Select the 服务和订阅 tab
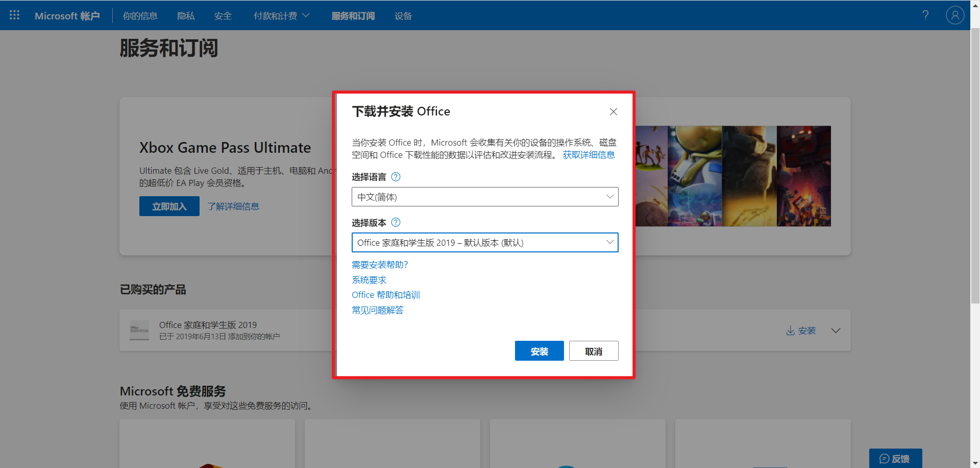This screenshot has height=468, width=980. tap(353, 16)
